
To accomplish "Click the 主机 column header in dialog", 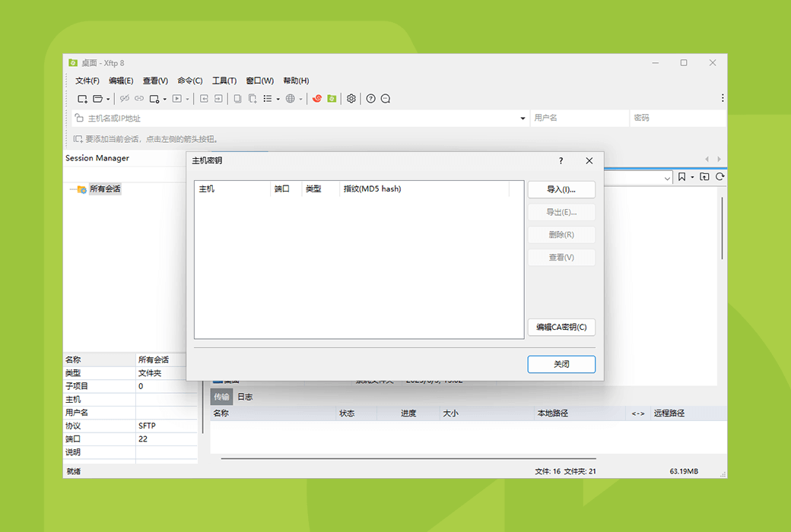I will (x=233, y=189).
